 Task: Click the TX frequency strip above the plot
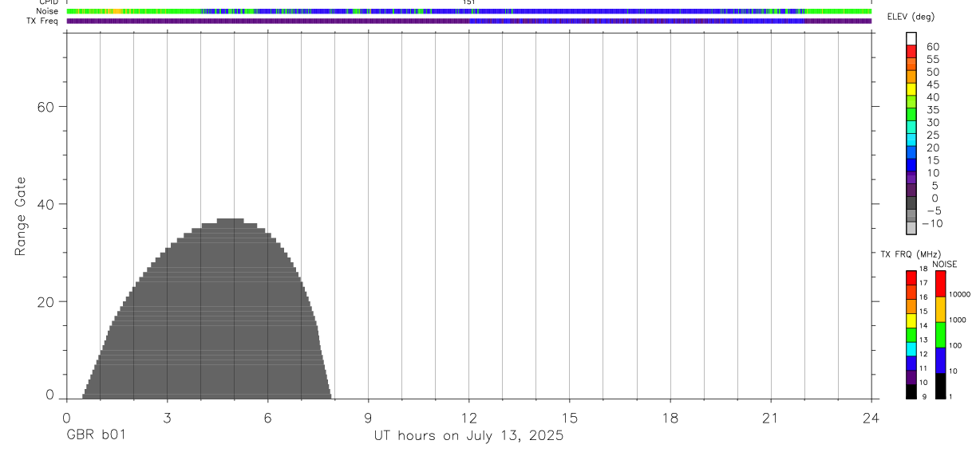pos(469,21)
